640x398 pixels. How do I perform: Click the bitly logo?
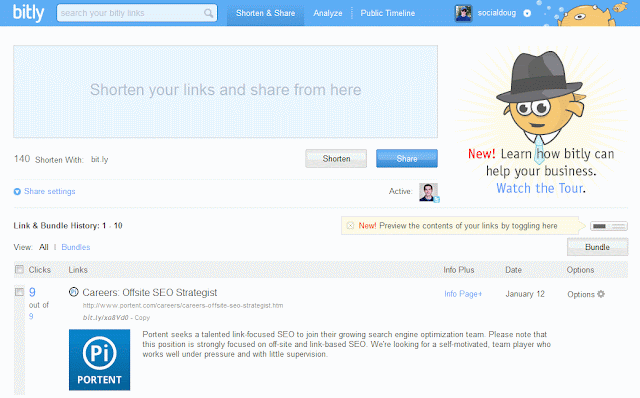click(28, 13)
